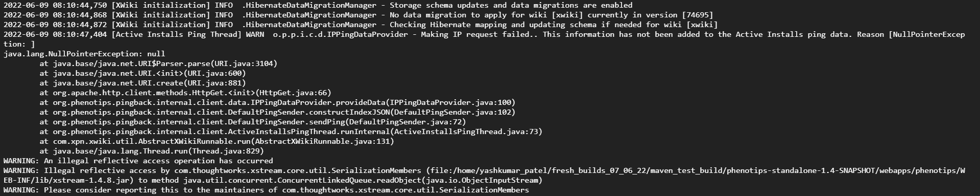The image size is (980, 196).
Task: Click the DefaultPingSender.sendPing stack frame
Action: (x=253, y=122)
